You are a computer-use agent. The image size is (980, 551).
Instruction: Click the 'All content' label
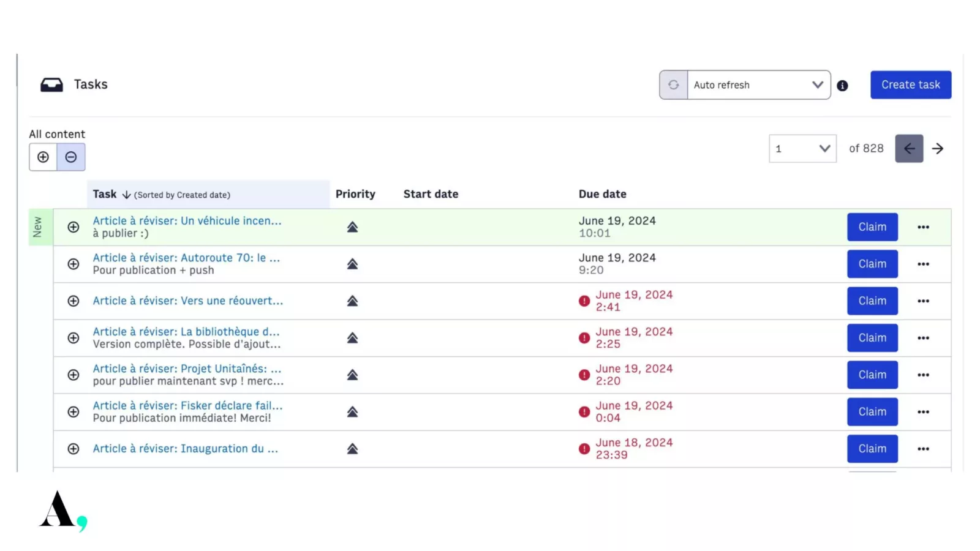57,134
